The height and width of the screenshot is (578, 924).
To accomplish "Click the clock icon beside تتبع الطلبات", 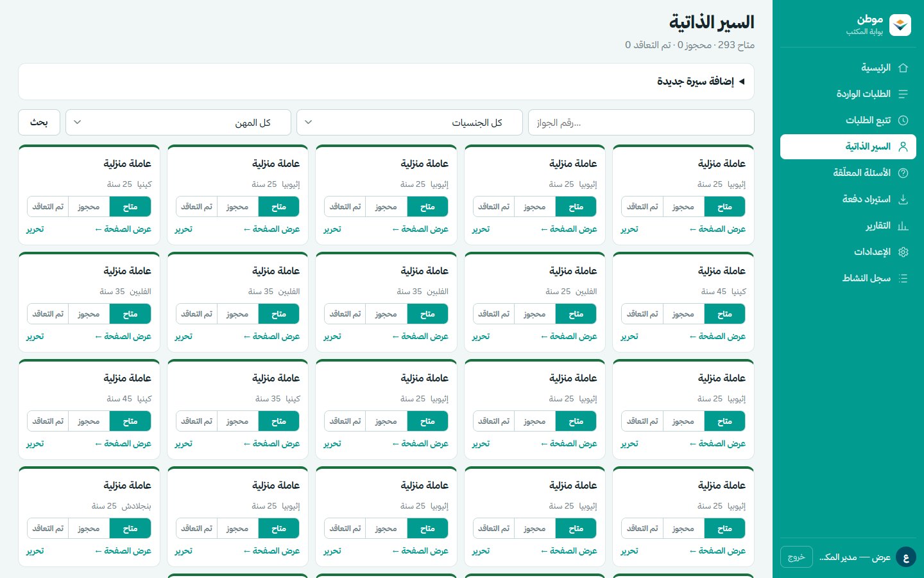I will (x=903, y=120).
